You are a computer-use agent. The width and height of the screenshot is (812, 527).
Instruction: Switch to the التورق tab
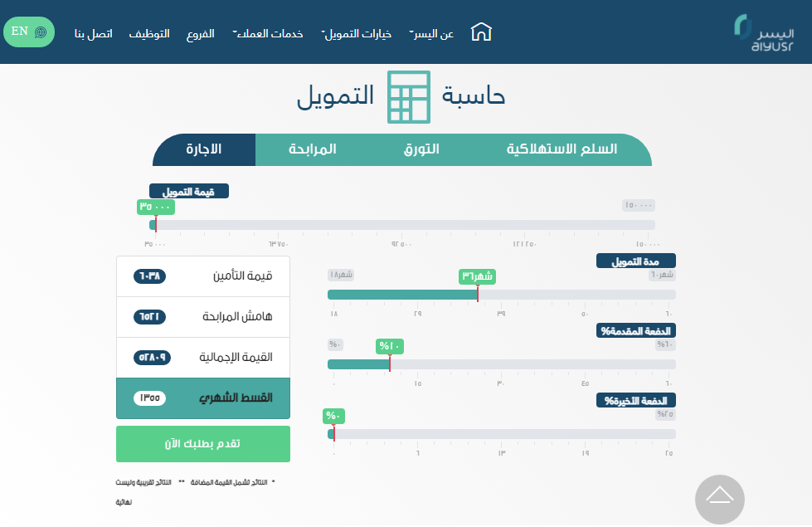click(x=421, y=149)
